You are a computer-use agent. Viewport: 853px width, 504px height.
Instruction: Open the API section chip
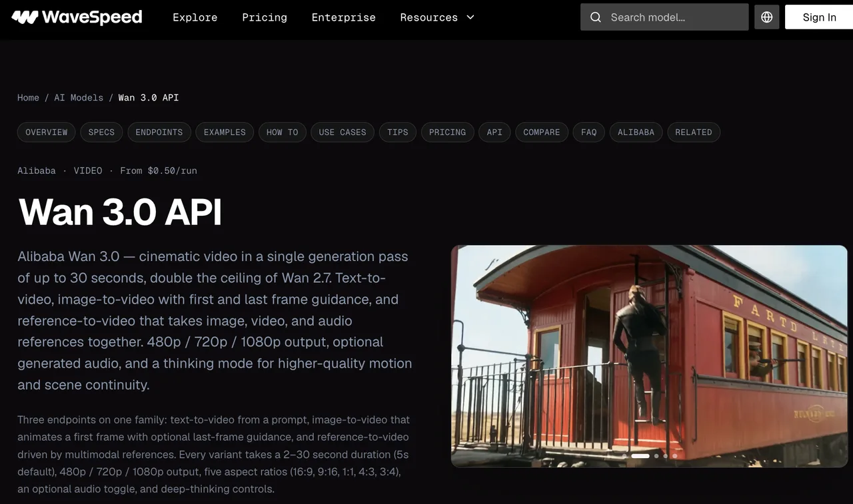click(494, 132)
